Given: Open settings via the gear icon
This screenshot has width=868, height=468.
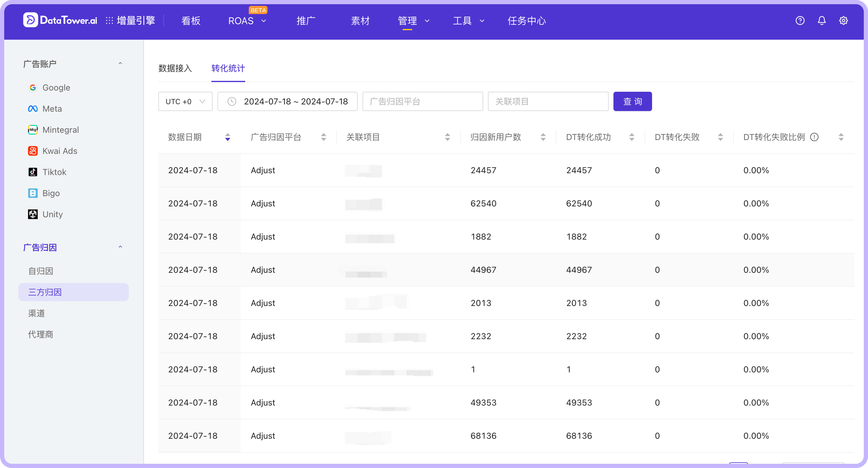Looking at the screenshot, I should [843, 21].
